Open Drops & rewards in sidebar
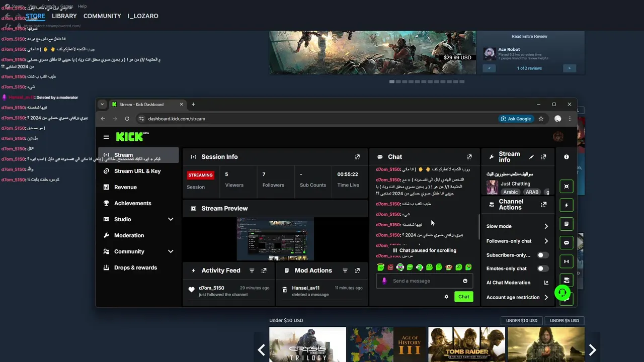 138,267
